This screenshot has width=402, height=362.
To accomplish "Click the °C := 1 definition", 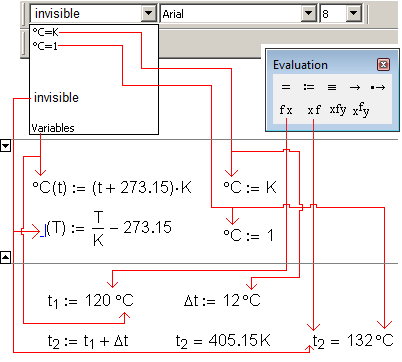I will pyautogui.click(x=249, y=235).
